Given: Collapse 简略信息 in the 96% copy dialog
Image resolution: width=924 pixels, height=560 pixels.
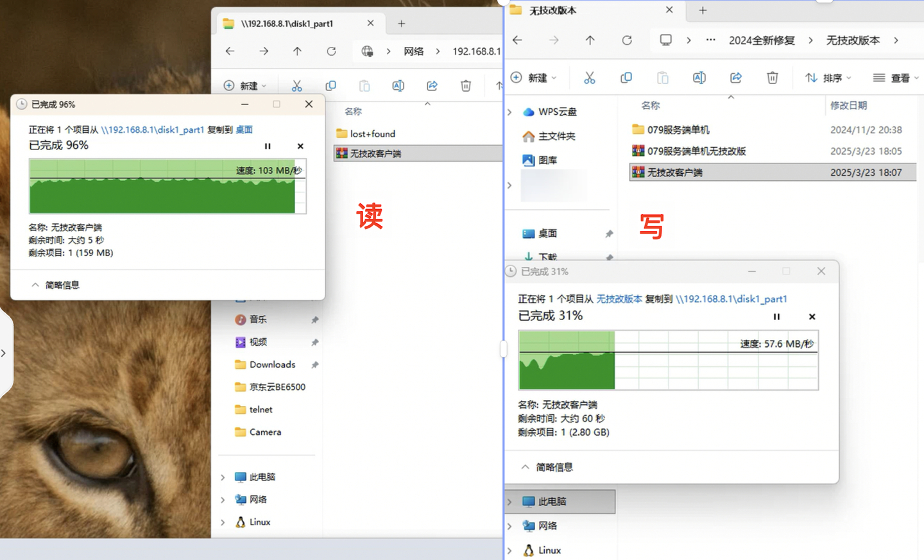Looking at the screenshot, I should click(55, 285).
